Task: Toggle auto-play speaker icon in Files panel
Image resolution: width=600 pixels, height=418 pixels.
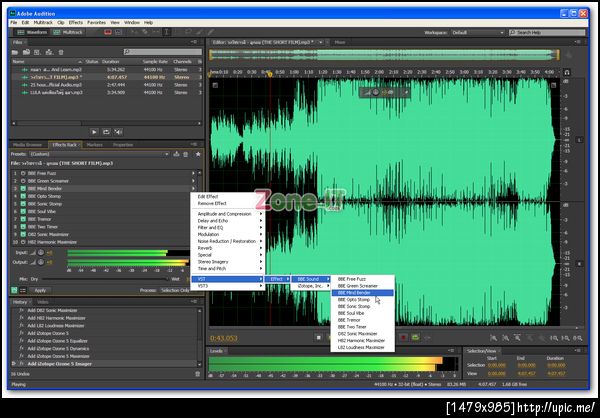Action: pyautogui.click(x=118, y=132)
